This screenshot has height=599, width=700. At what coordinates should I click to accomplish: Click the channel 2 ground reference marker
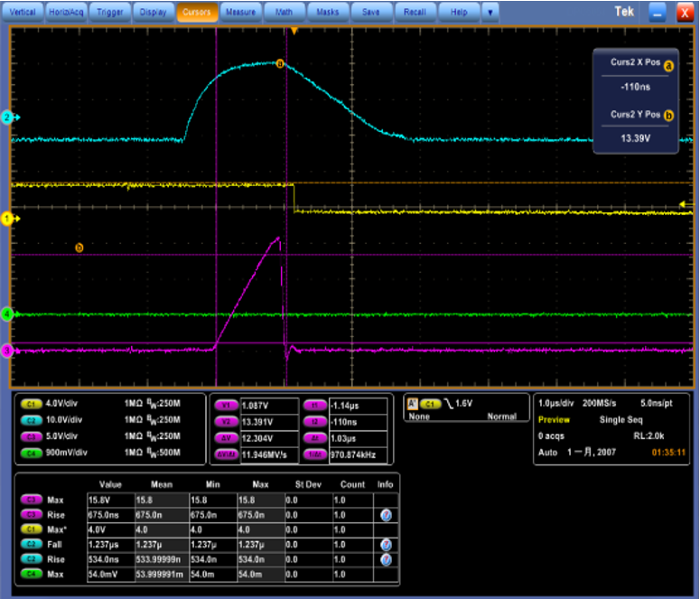tap(6, 118)
